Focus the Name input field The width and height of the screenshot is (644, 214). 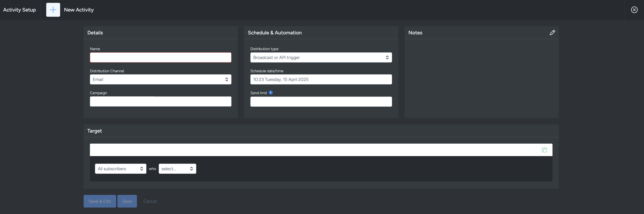pos(160,57)
